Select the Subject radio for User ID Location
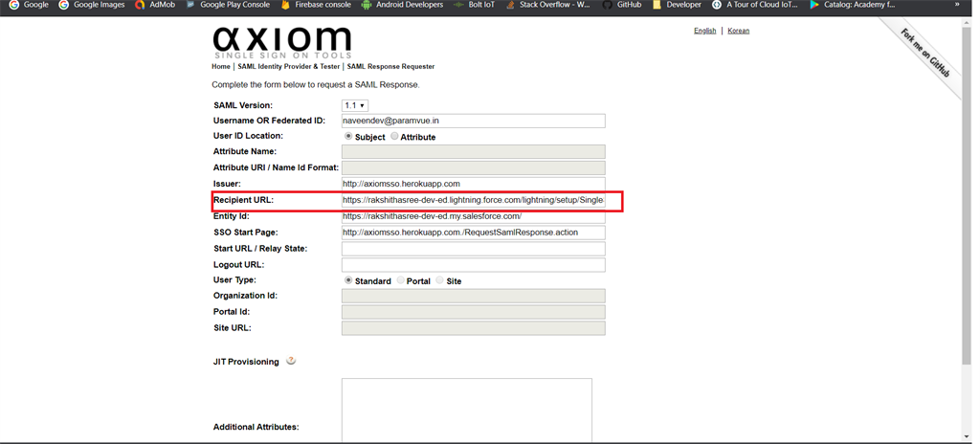This screenshot has height=444, width=980. tap(348, 136)
